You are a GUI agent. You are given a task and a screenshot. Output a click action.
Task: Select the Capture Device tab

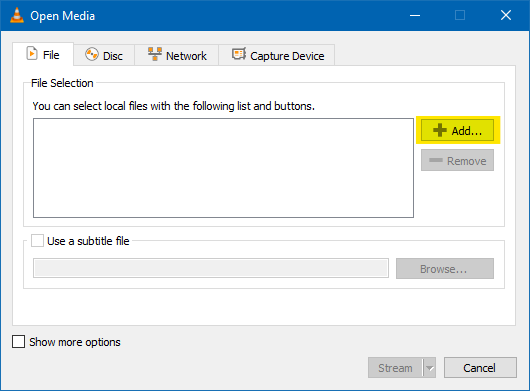pos(277,55)
